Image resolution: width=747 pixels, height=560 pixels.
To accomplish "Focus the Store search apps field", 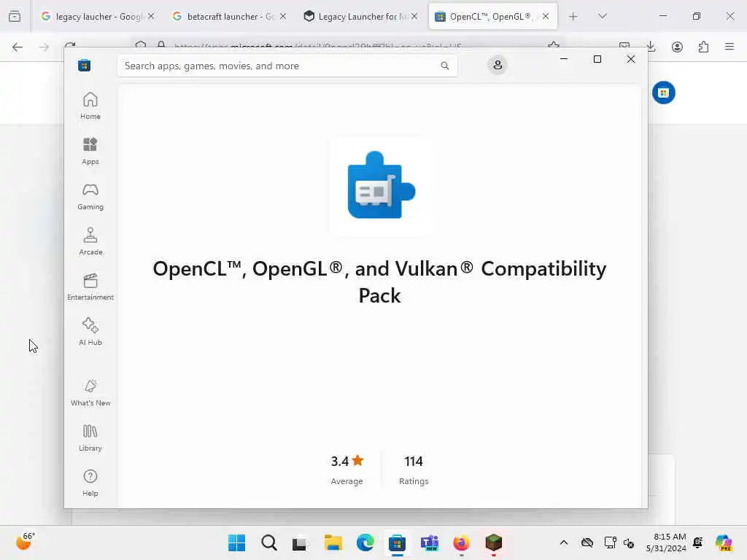I will [287, 66].
